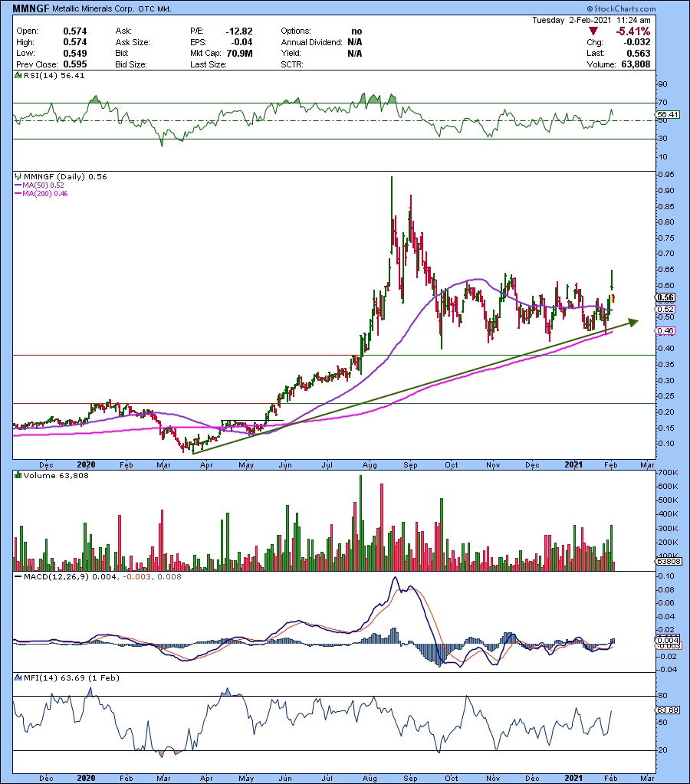Click the P/E value -12.82
690x784 pixels.
239,31
